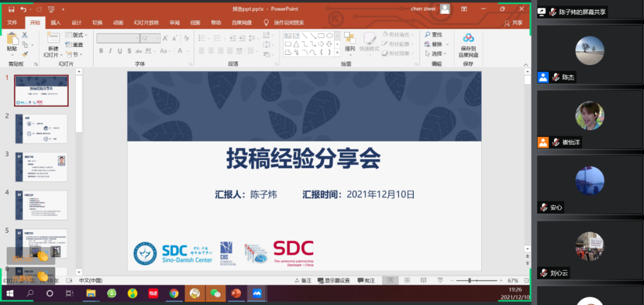Screen dimensions: 644x305
Task: Align text left in paragraph group
Action: pyautogui.click(x=202, y=51)
